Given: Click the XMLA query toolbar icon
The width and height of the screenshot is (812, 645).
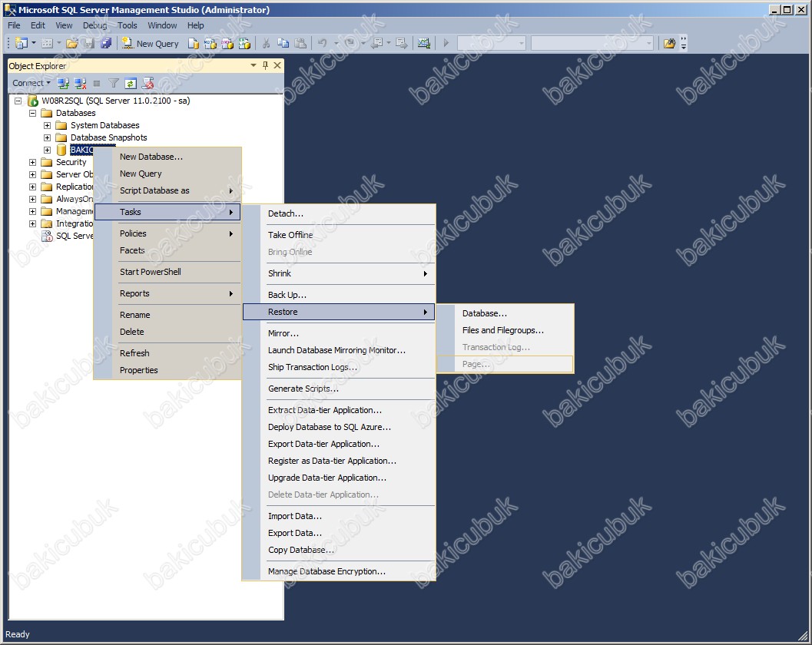Looking at the screenshot, I should 244,44.
